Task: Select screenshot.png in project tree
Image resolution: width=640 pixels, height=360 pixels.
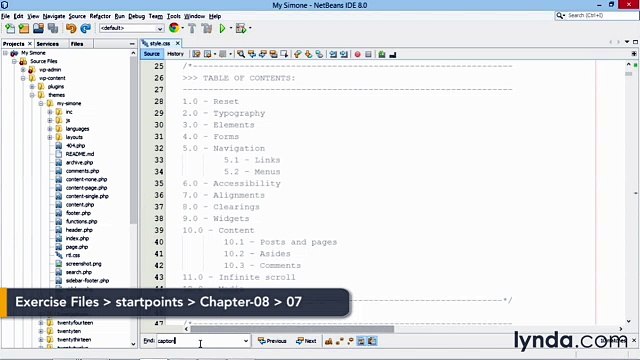Action: click(x=83, y=264)
